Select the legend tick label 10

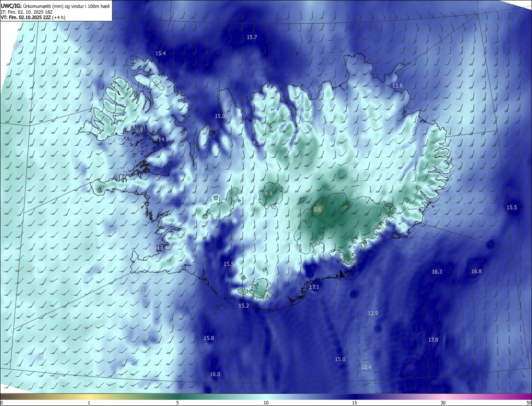coord(266,403)
